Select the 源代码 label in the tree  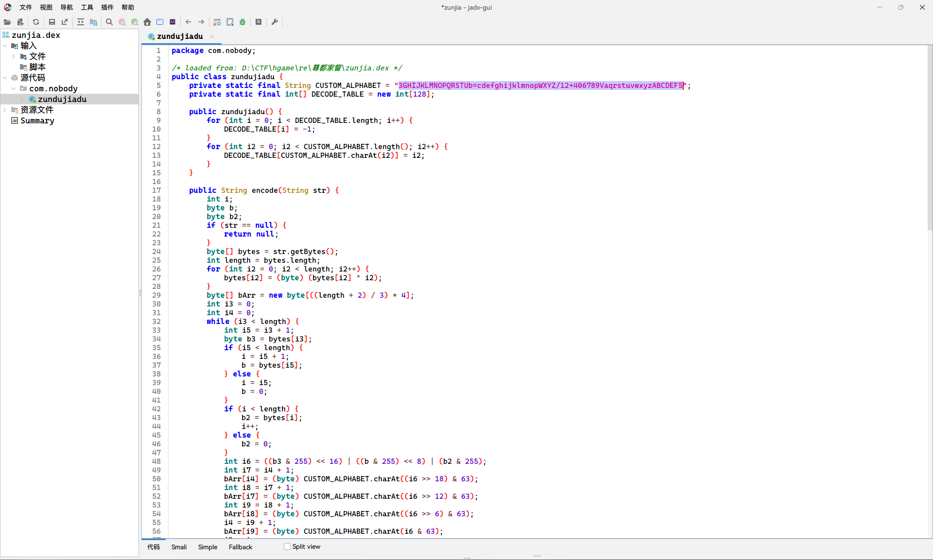(33, 78)
